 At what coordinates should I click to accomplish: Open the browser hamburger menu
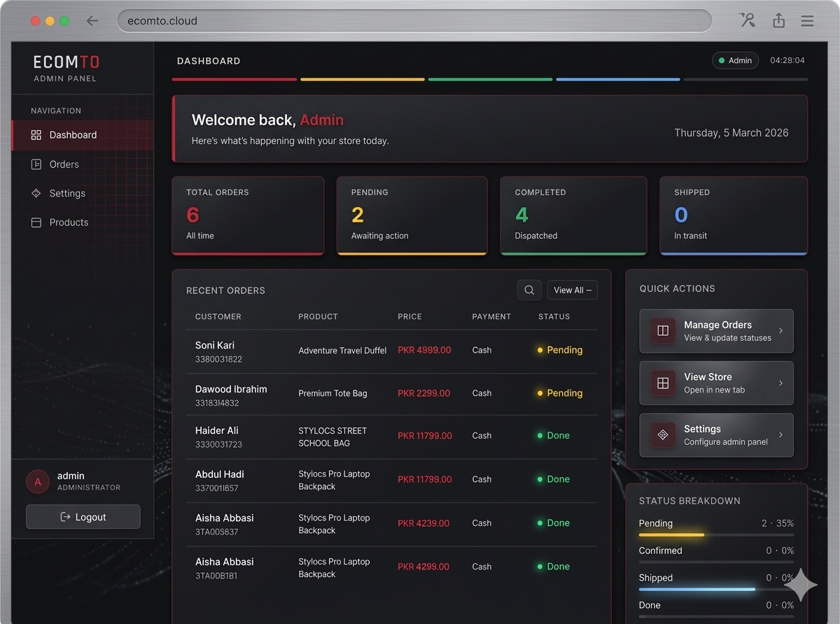[x=807, y=21]
